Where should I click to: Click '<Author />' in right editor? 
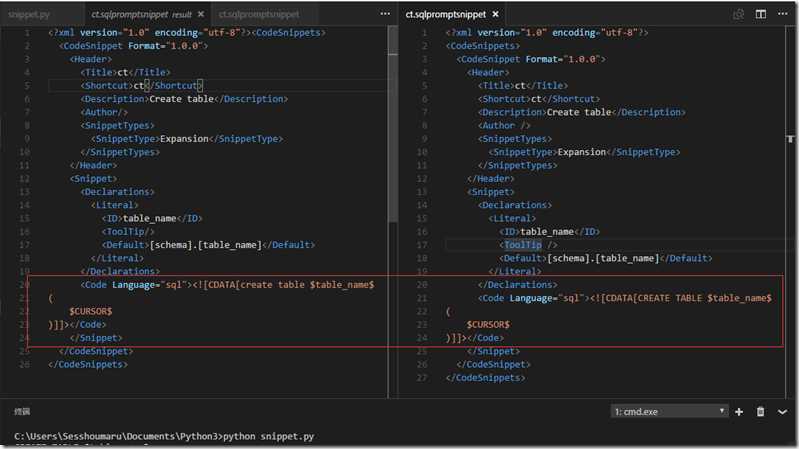click(504, 125)
